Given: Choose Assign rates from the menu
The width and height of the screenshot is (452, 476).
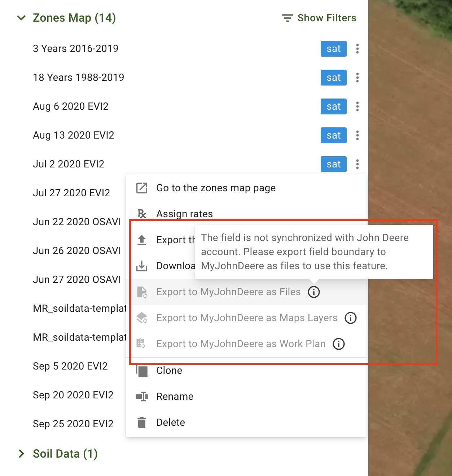Looking at the screenshot, I should point(184,214).
